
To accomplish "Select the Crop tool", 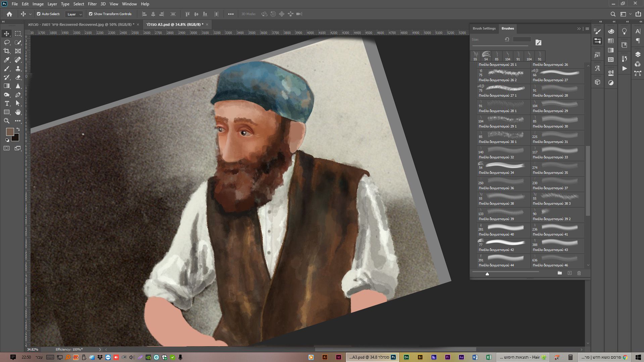I will pos(7,51).
